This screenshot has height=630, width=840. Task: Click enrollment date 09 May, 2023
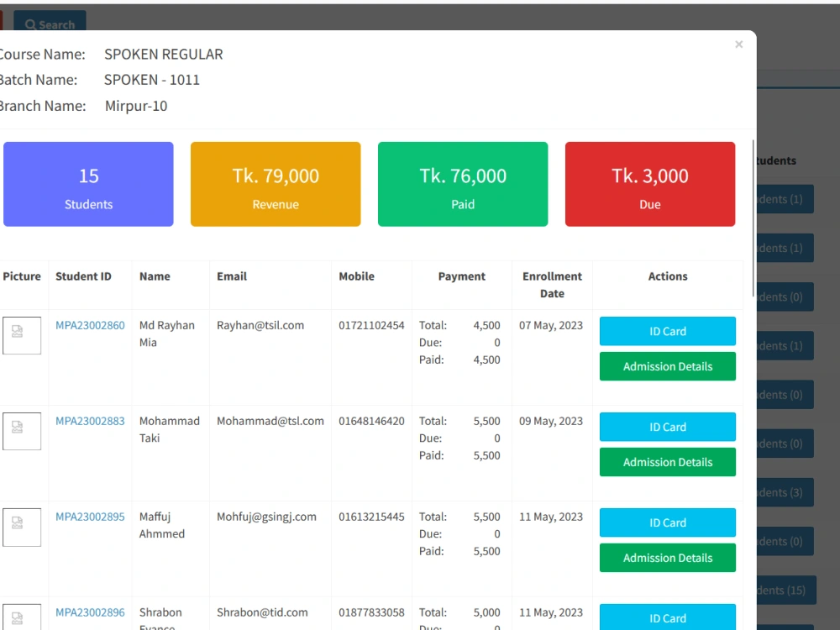click(x=551, y=421)
